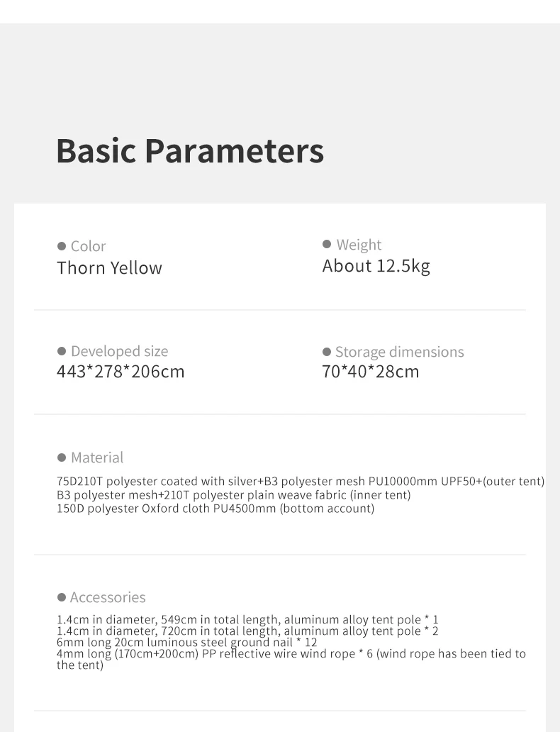Click the Storage dimensions label
Image resolution: width=560 pixels, height=732 pixels.
[399, 352]
